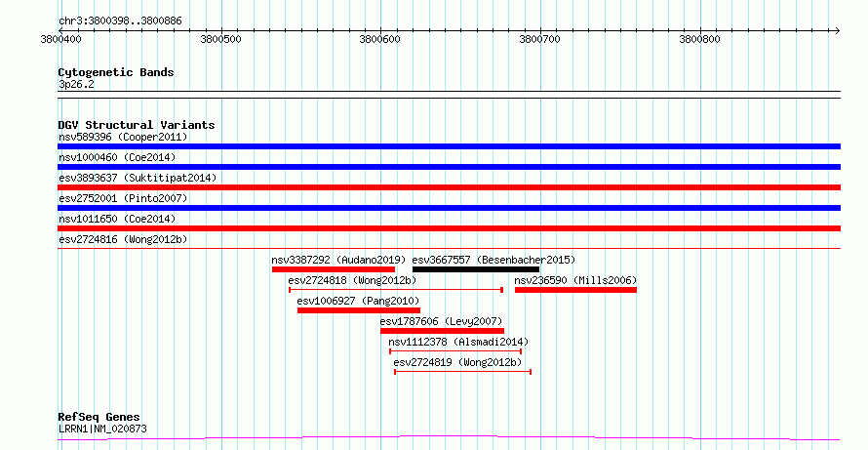Click blue bar under nsv589396 (Cooper2011)
The width and height of the screenshot is (868, 450).
point(449,146)
